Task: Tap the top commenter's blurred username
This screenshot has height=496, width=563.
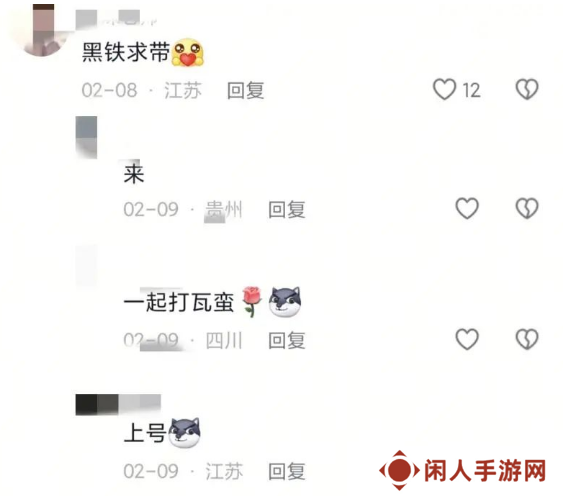Action: pos(117,19)
